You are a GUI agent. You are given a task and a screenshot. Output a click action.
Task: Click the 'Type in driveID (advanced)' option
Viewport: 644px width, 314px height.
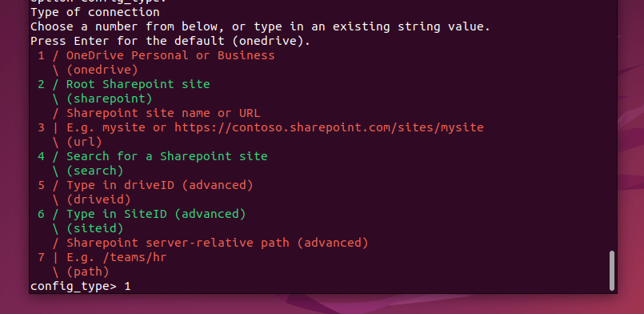(x=160, y=185)
